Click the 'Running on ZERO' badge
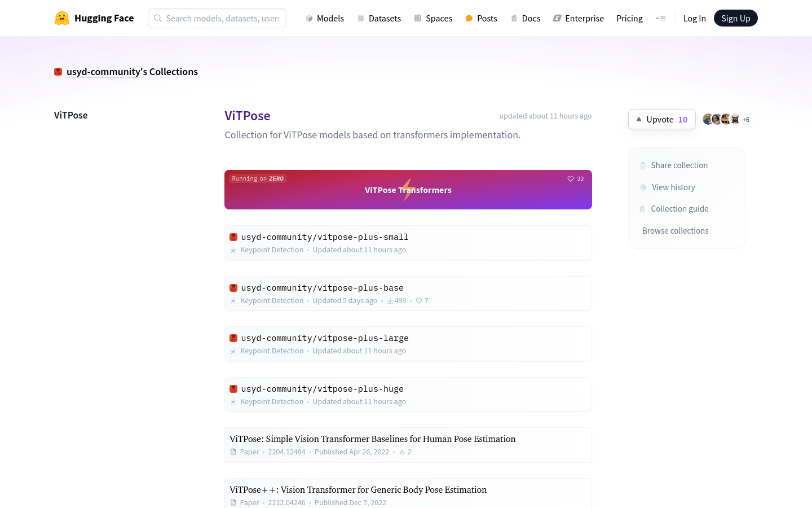 tap(258, 178)
